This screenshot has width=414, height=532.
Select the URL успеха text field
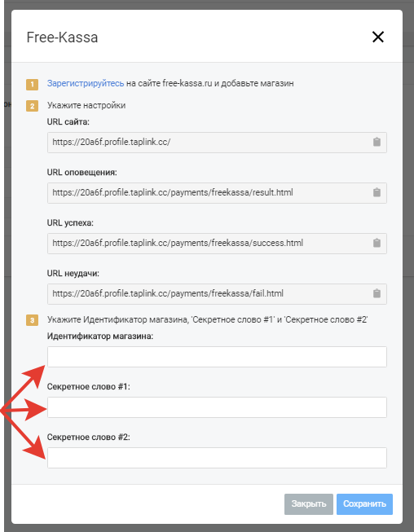(x=217, y=244)
